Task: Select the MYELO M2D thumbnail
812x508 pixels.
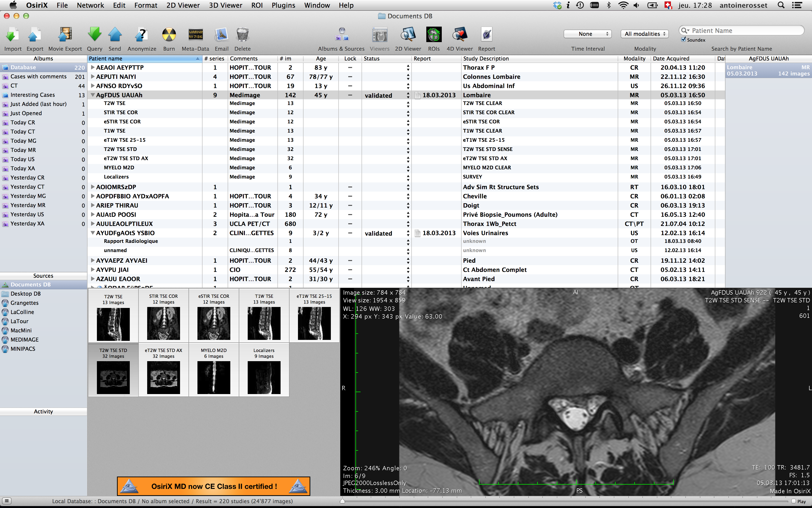Action: (x=214, y=370)
